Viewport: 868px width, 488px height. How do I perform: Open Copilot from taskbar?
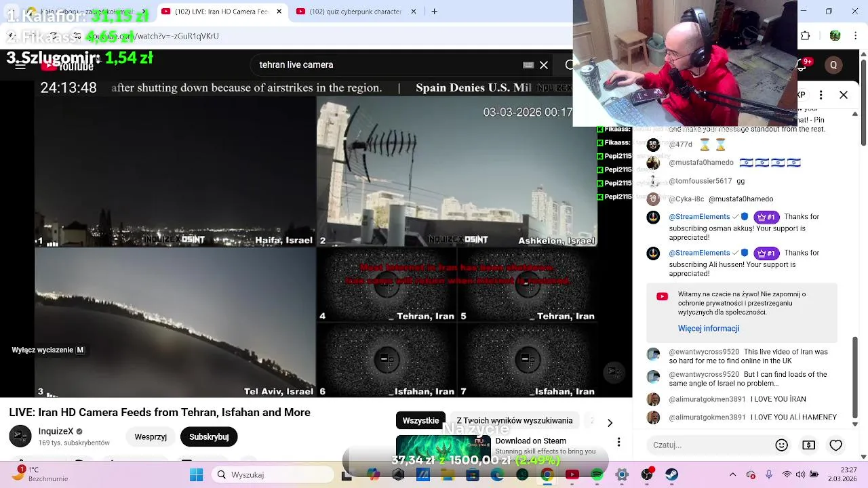click(373, 475)
